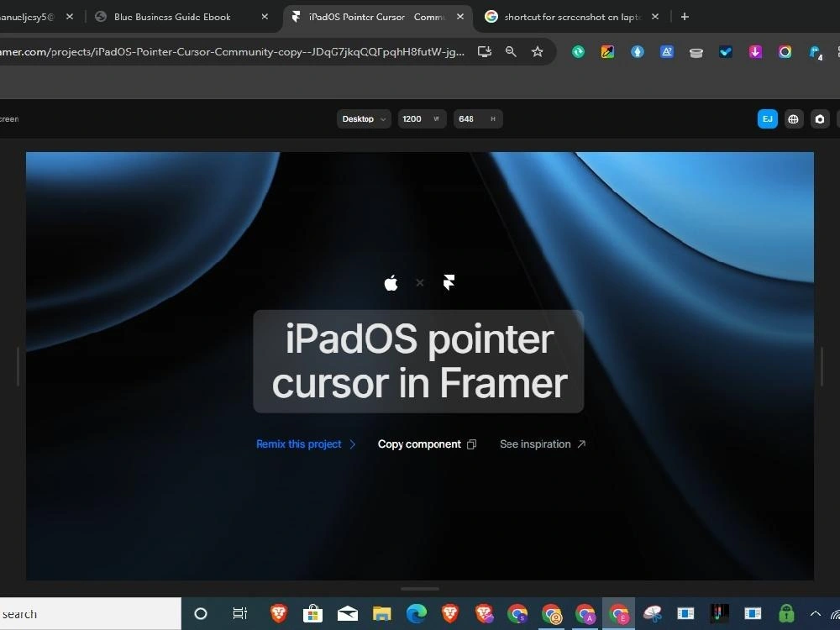Open the blue pen nib extension

coord(637,52)
